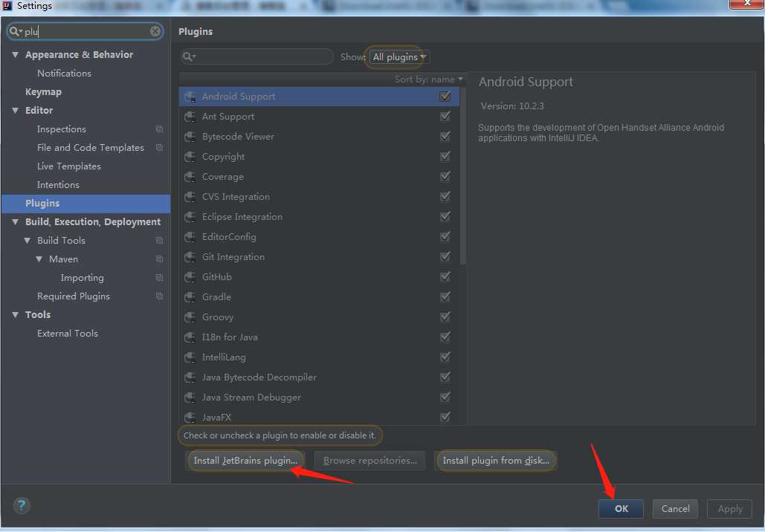Open the Sort by name dropdown

428,79
